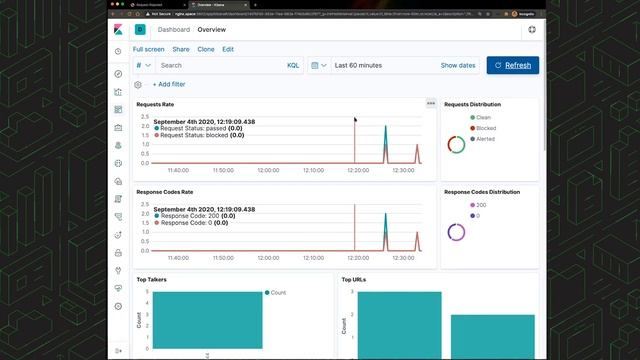Open Logs icon in sidebar
Screen dimensions: 640x360
118,199
